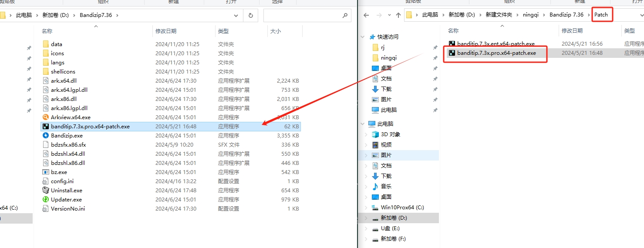
Task: Click the search magnifier icon in left window
Action: coord(344,15)
